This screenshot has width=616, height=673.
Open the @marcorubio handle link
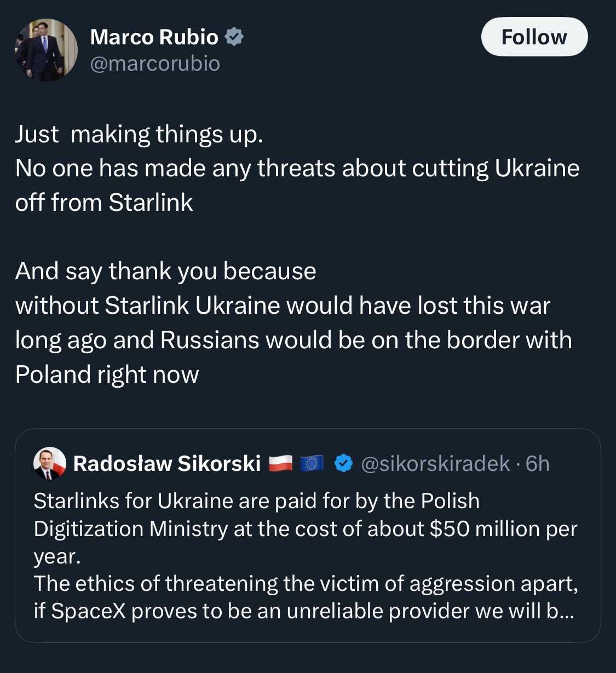pyautogui.click(x=155, y=64)
